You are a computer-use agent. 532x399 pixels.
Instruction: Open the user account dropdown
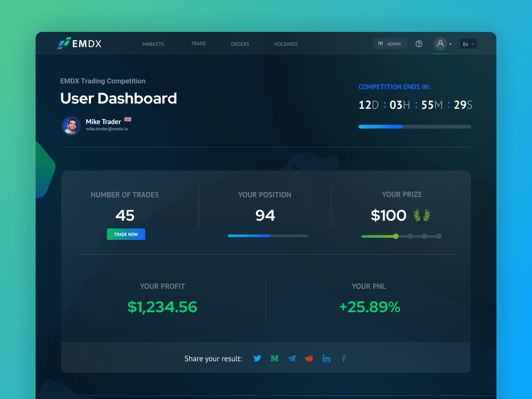(x=440, y=44)
